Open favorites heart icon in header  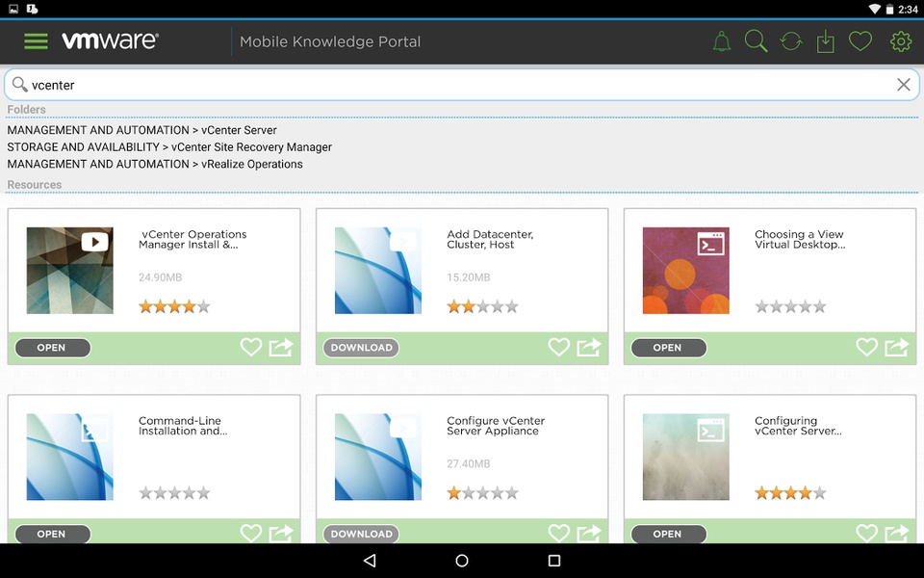coord(860,41)
